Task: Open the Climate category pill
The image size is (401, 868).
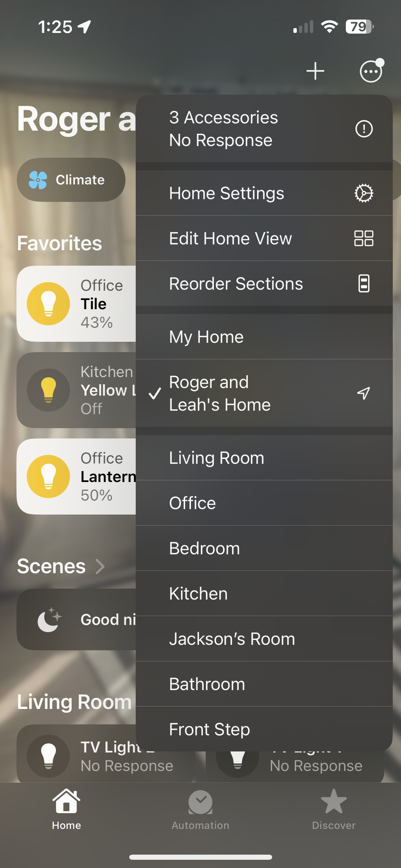Action: [71, 180]
